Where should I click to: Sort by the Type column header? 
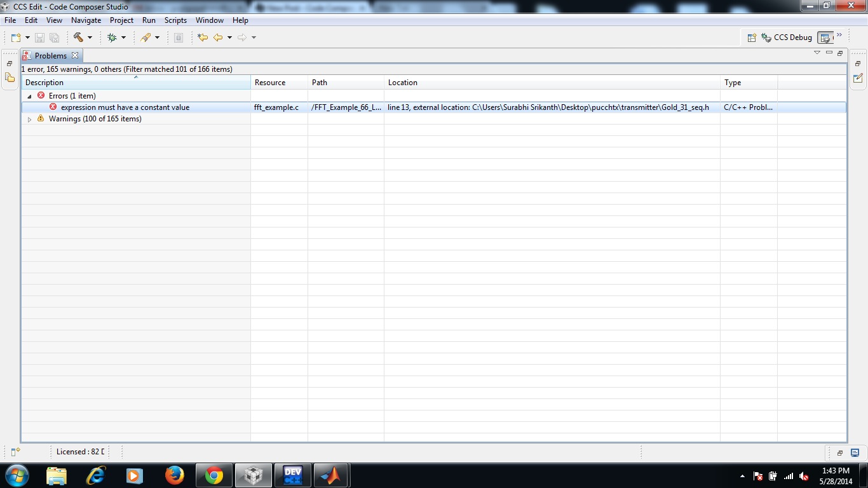tap(749, 83)
